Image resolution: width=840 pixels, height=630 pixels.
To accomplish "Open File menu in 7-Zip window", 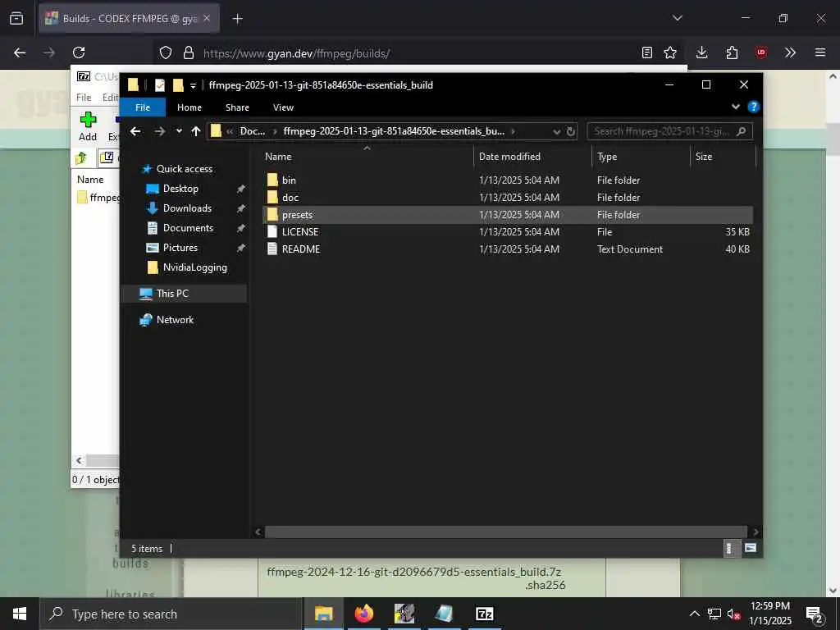I will point(84,98).
